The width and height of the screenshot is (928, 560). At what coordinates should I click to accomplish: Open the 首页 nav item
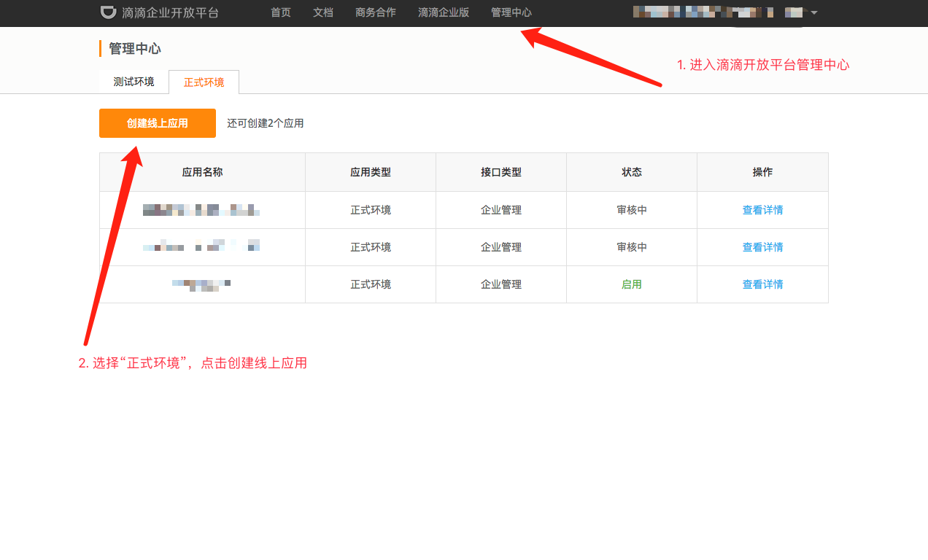(x=281, y=12)
